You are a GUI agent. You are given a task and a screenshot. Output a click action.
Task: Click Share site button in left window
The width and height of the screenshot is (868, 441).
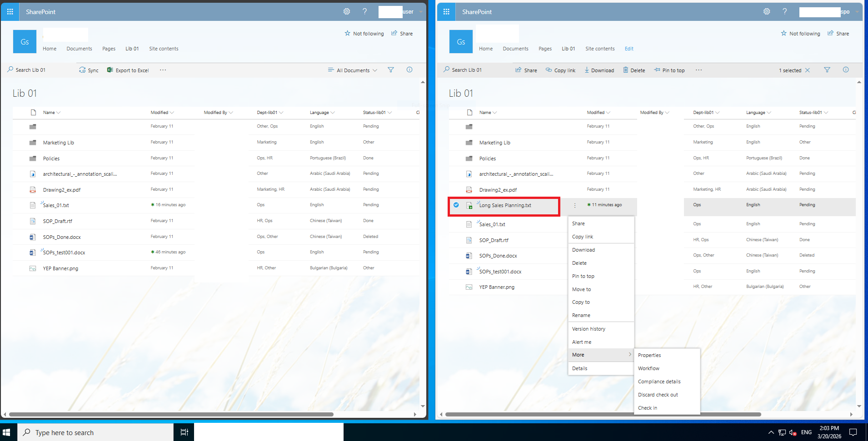point(402,34)
